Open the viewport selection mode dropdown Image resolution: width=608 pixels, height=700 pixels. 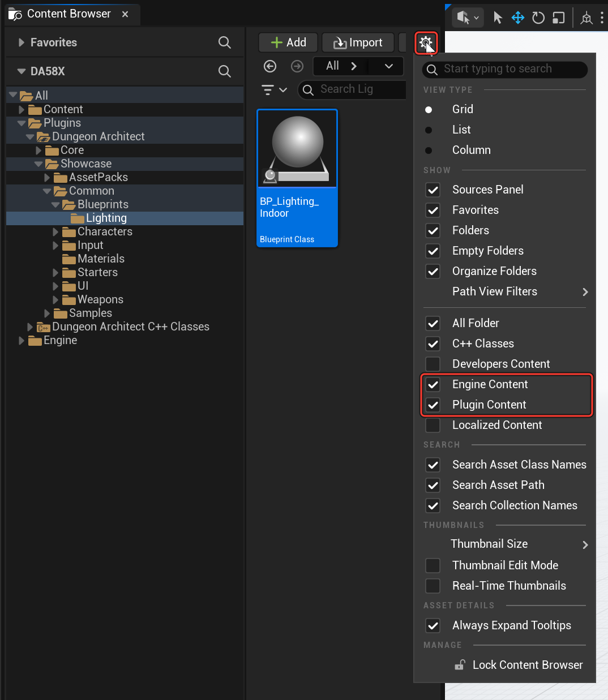pos(468,18)
